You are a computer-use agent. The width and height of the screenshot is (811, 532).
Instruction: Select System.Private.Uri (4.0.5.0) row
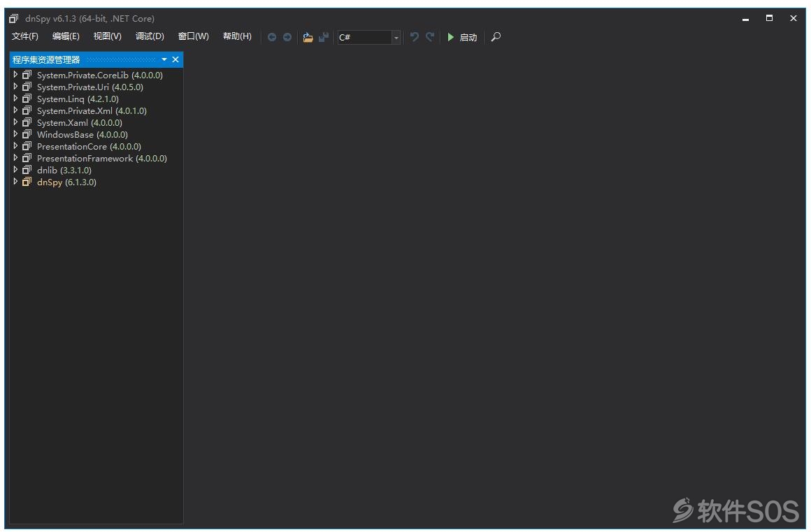point(90,87)
